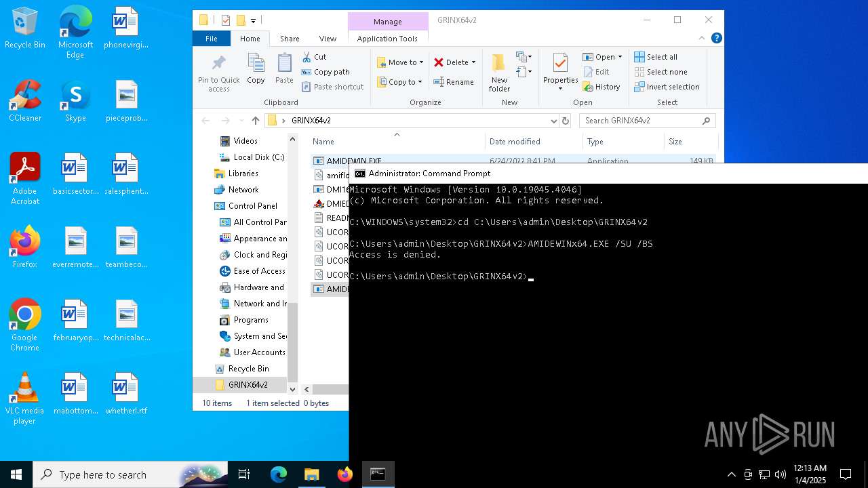Screen dimensions: 868x488
Task: Select VLC media player desktop icon
Action: (25, 399)
